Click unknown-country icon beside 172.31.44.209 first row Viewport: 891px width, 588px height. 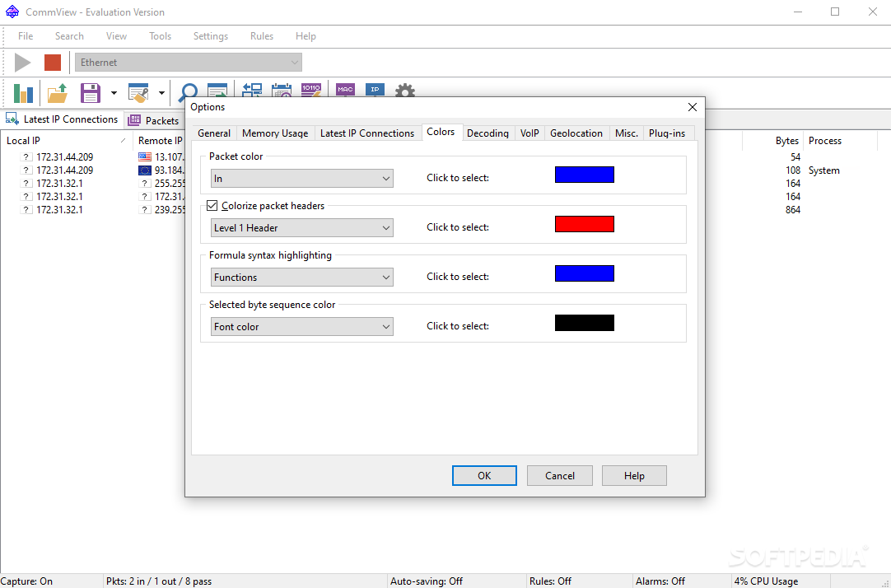coord(26,156)
